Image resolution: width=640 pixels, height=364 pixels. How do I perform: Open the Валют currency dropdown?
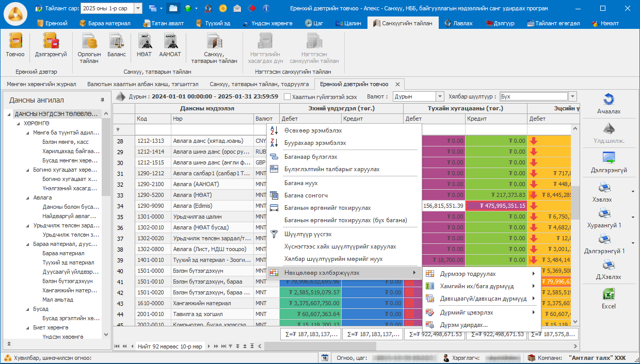click(440, 96)
